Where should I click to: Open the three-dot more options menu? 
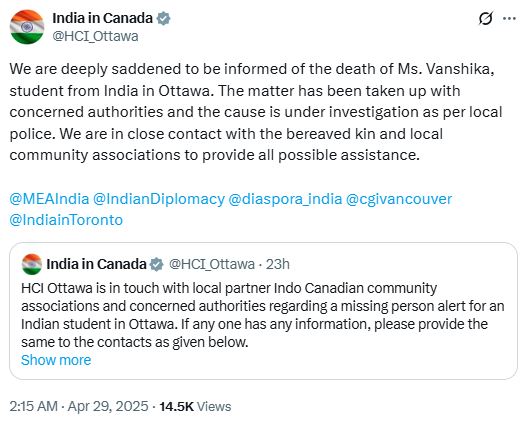509,18
